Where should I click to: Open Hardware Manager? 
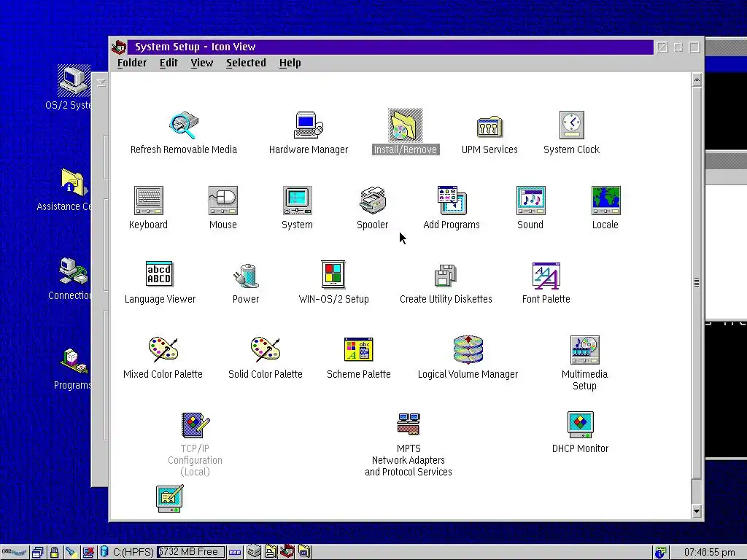pos(309,125)
